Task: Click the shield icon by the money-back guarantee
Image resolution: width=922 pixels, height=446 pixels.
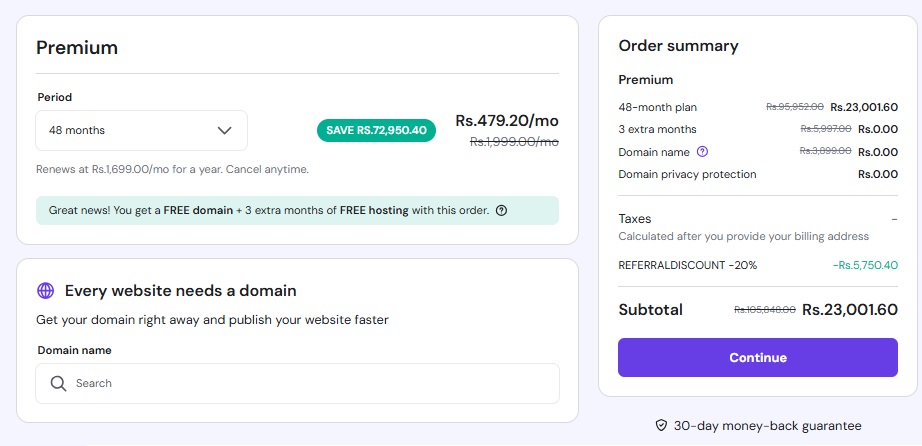Action: (661, 425)
